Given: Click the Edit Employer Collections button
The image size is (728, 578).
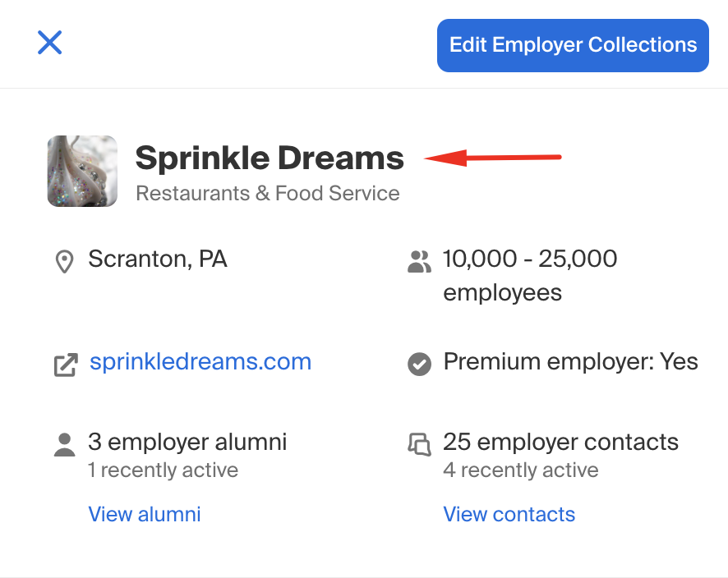Looking at the screenshot, I should tap(572, 45).
